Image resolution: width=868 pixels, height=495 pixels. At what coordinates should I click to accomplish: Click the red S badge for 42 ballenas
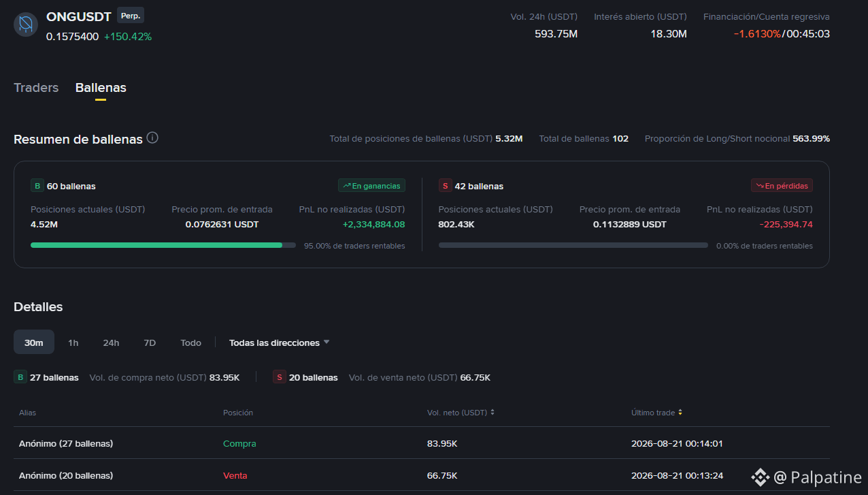(446, 186)
